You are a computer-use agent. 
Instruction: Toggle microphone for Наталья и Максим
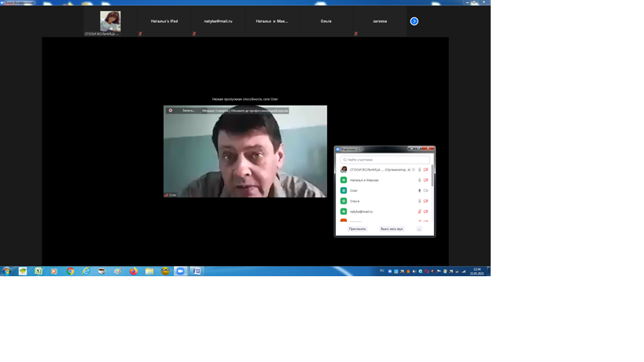[x=419, y=180]
